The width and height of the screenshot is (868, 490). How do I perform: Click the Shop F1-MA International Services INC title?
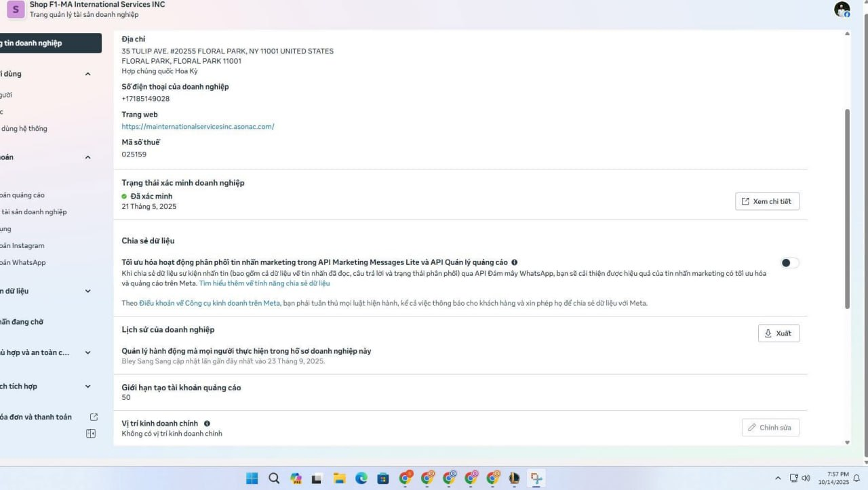click(x=97, y=5)
